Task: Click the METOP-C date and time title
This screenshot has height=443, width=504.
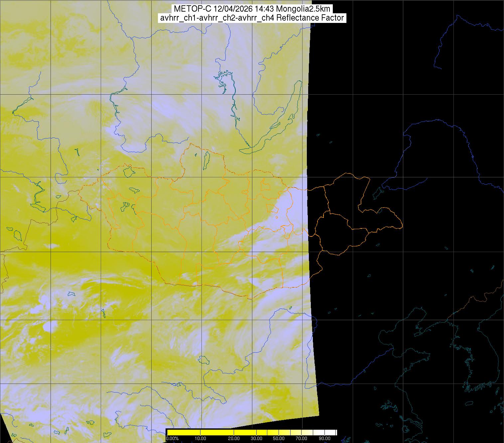Action: [x=252, y=9]
